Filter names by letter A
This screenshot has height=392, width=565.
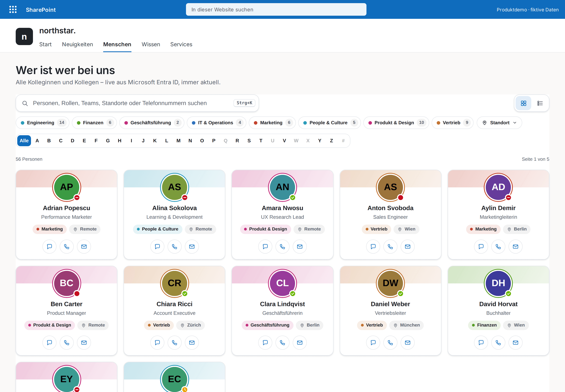point(37,141)
